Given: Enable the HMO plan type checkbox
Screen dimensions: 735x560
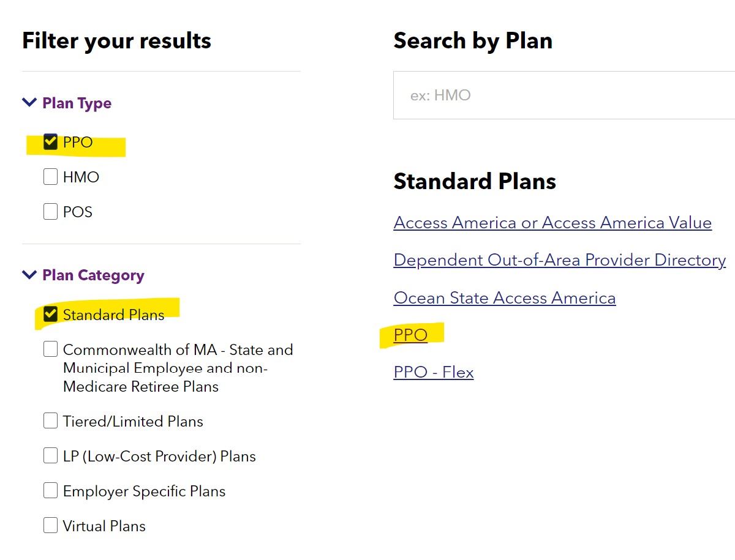Looking at the screenshot, I should (x=50, y=177).
